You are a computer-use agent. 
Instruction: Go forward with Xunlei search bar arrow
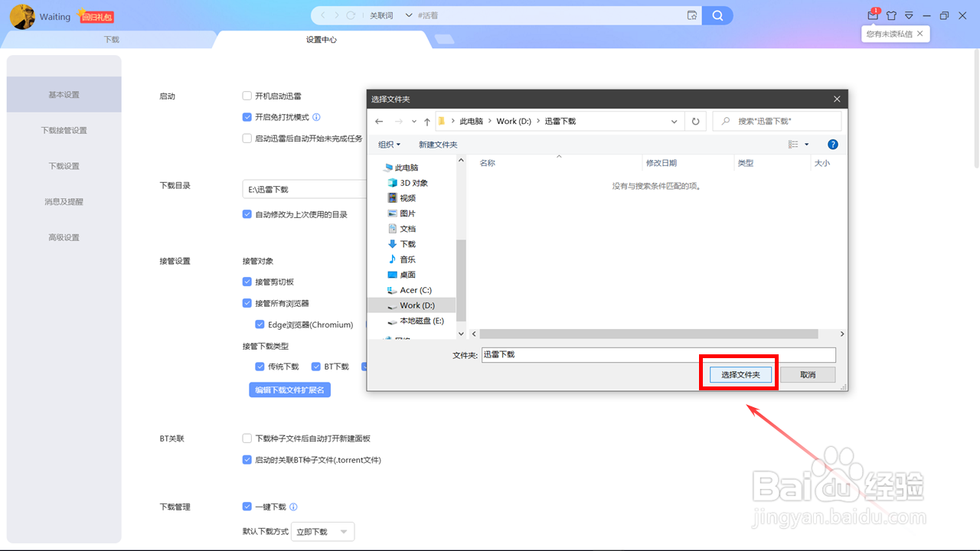tap(337, 15)
